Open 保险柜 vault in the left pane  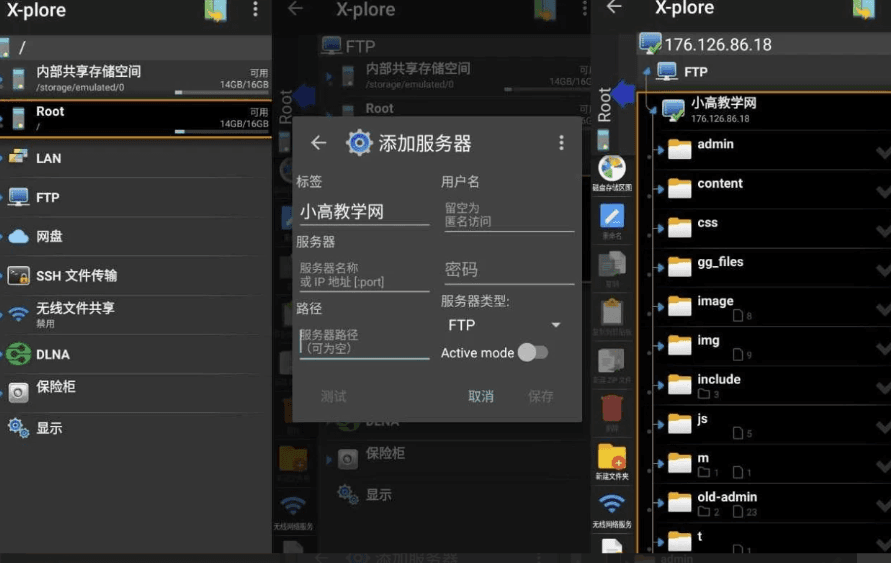tap(136, 391)
